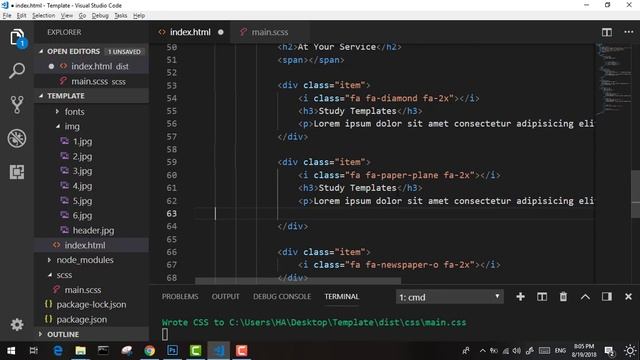Switch to the Output panel tab
The image size is (640, 360).
pos(225,297)
